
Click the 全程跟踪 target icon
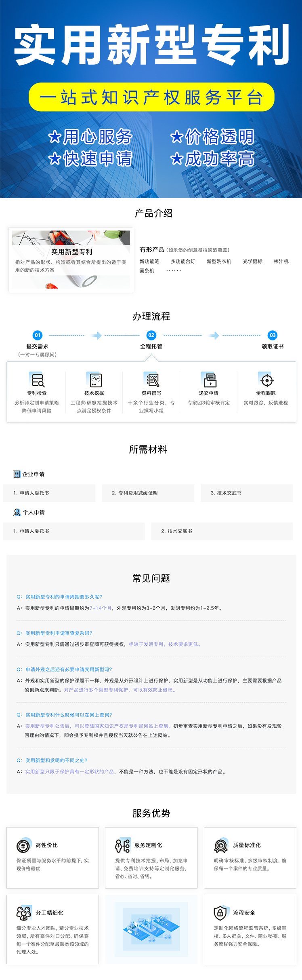(266, 380)
